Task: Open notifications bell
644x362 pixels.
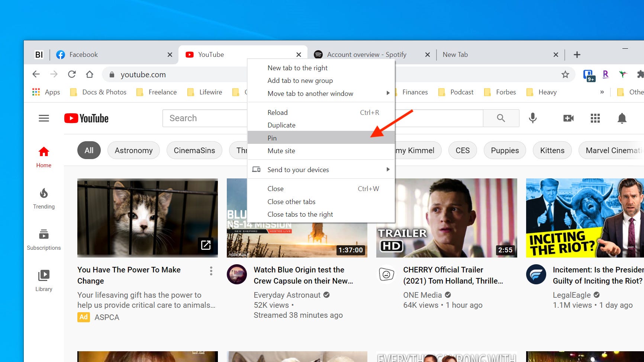Action: tap(622, 118)
